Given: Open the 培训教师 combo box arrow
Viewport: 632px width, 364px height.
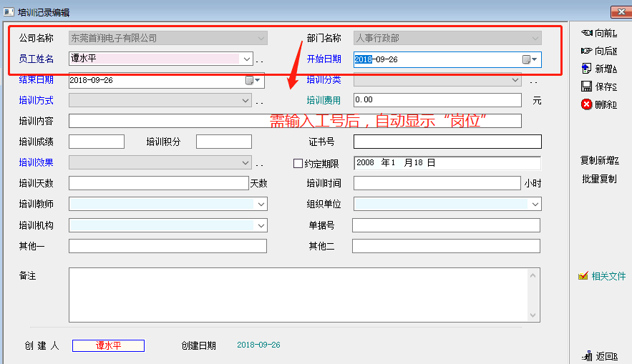Looking at the screenshot, I should coord(261,205).
